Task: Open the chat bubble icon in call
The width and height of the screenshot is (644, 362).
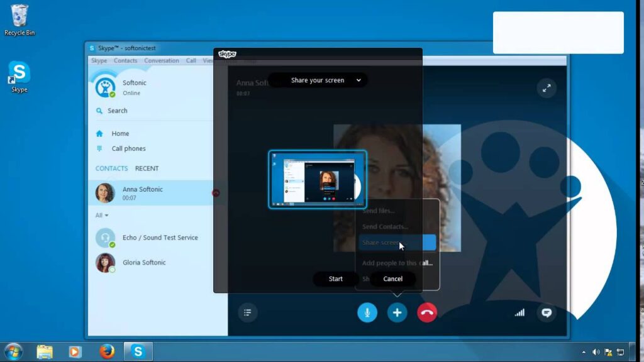Action: coord(547,313)
